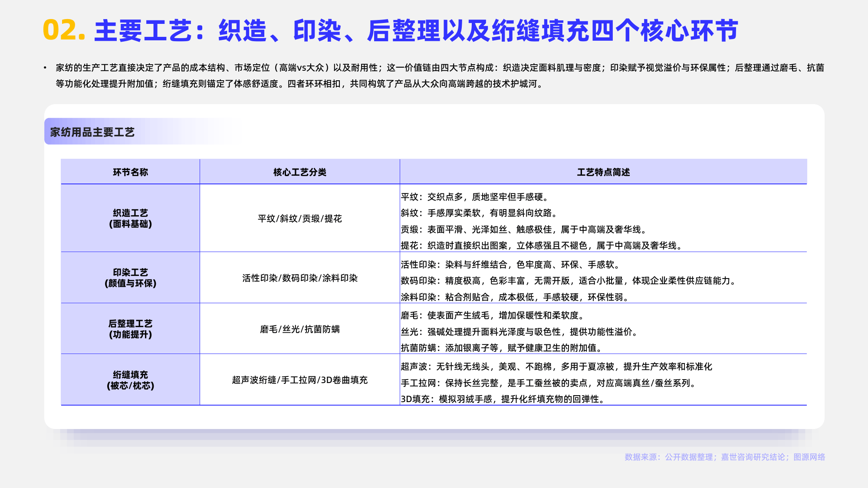Click the 活性印染/数码印染/涂料印染 cell
868x488 pixels.
tap(299, 278)
